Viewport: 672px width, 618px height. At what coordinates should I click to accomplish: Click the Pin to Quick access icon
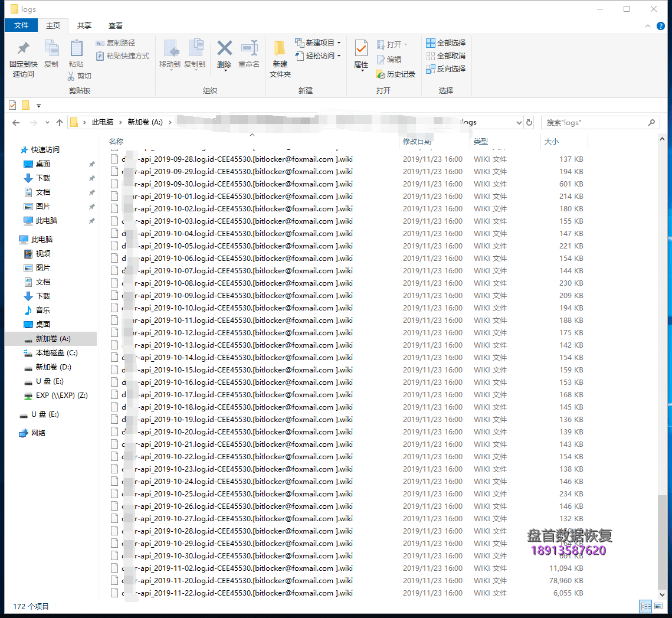tap(24, 48)
